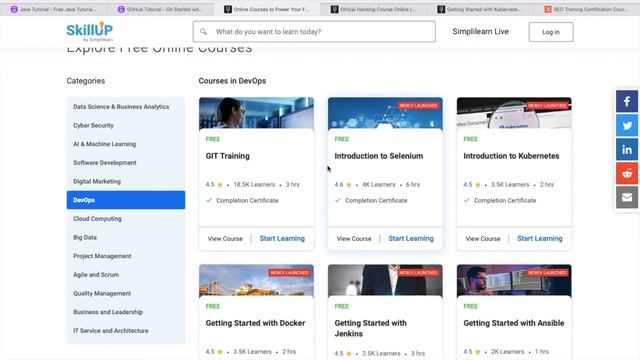Switch to Online Courses browser tab
640x360 pixels.
pyautogui.click(x=267, y=9)
